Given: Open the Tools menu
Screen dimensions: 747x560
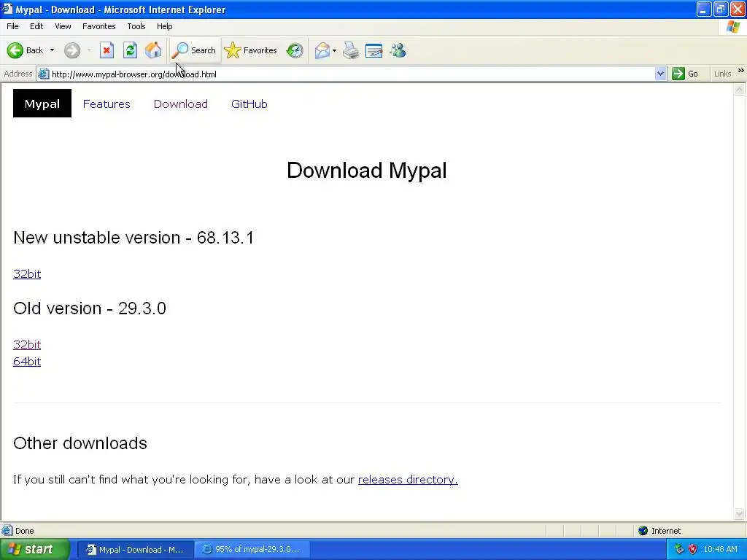Looking at the screenshot, I should (136, 26).
